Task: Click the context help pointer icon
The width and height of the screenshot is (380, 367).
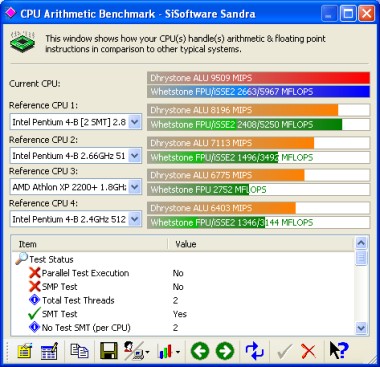Action: [x=339, y=350]
